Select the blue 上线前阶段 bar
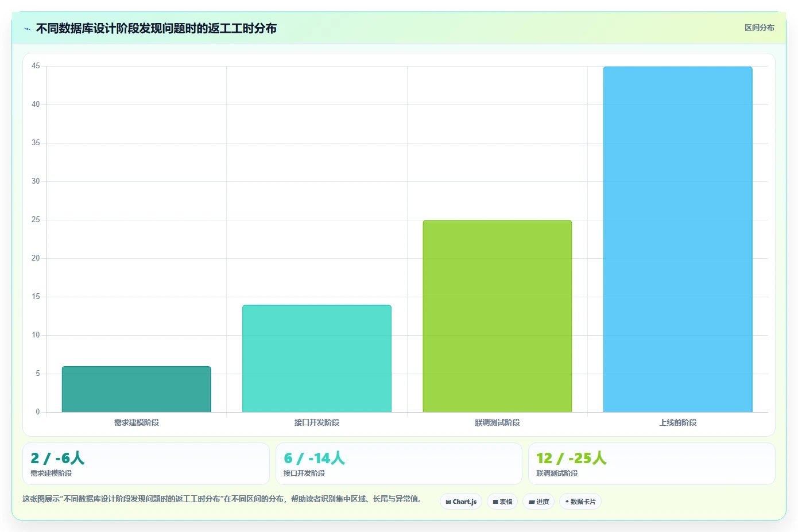798x532 pixels. 677,239
